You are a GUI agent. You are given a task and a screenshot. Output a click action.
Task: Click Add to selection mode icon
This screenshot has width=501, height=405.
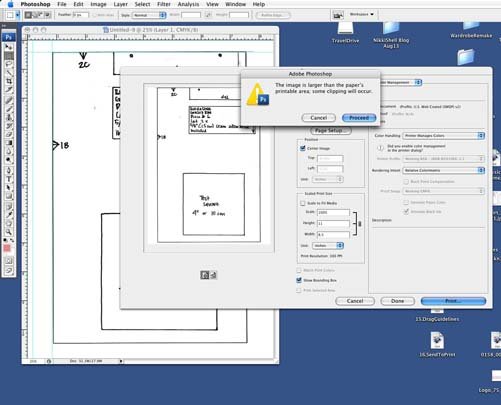tap(35, 15)
